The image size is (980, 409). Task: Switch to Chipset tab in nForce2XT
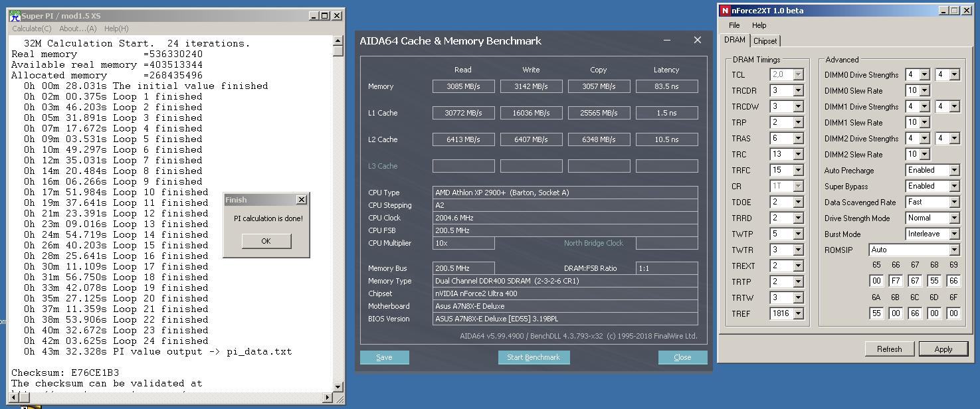pyautogui.click(x=765, y=41)
